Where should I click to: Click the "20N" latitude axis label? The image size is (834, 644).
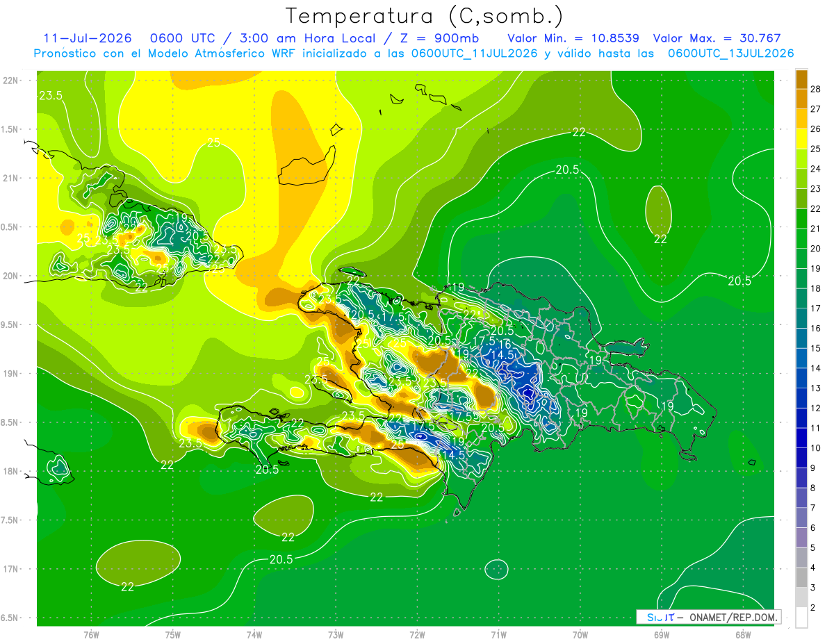10,276
